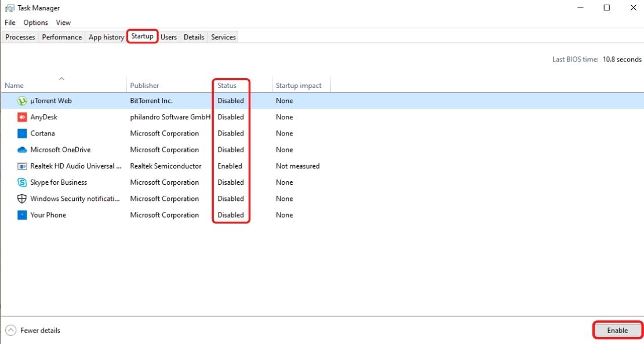
Task: Switch to the Performance tab
Action: [61, 37]
